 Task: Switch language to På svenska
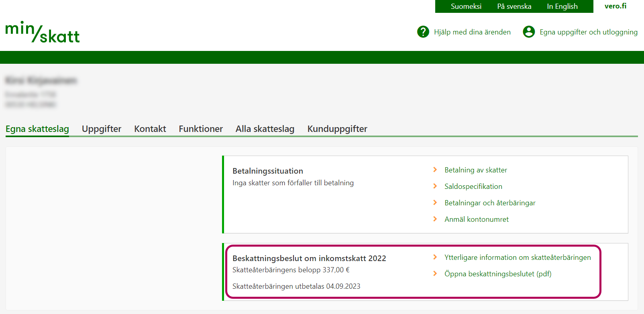[x=514, y=6]
